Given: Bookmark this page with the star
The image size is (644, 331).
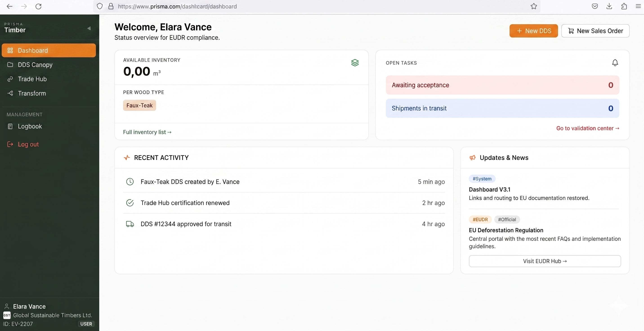Looking at the screenshot, I should (x=534, y=6).
